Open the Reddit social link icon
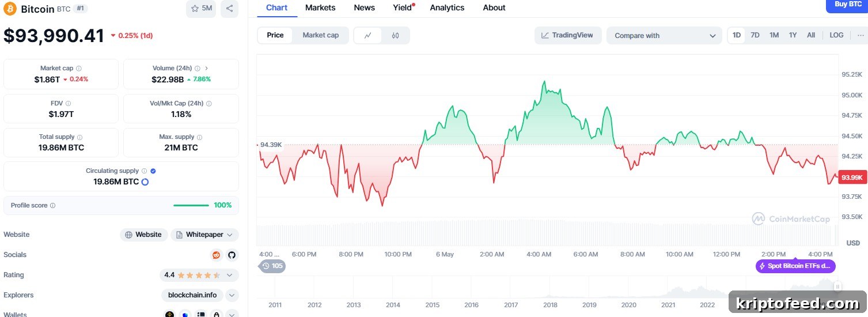868x317 pixels. point(216,255)
